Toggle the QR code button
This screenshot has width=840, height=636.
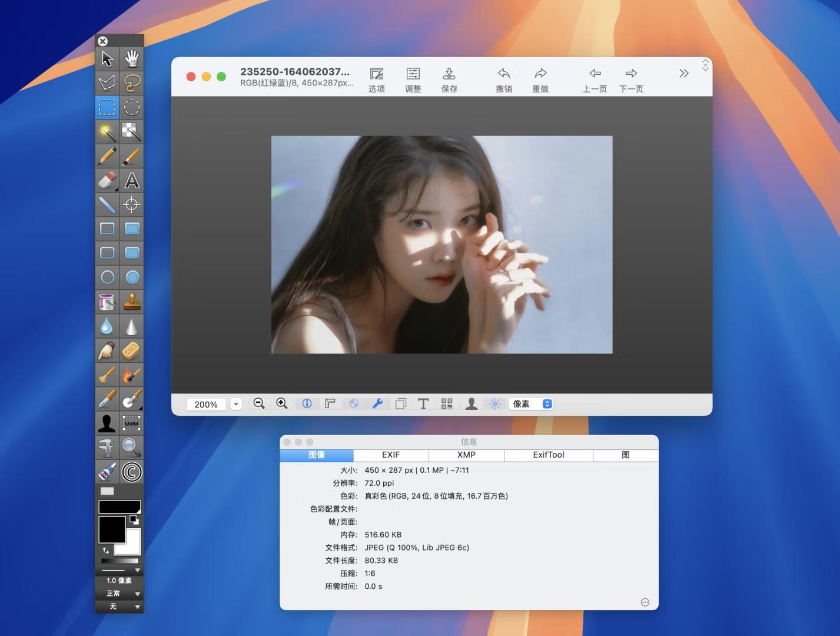click(447, 403)
